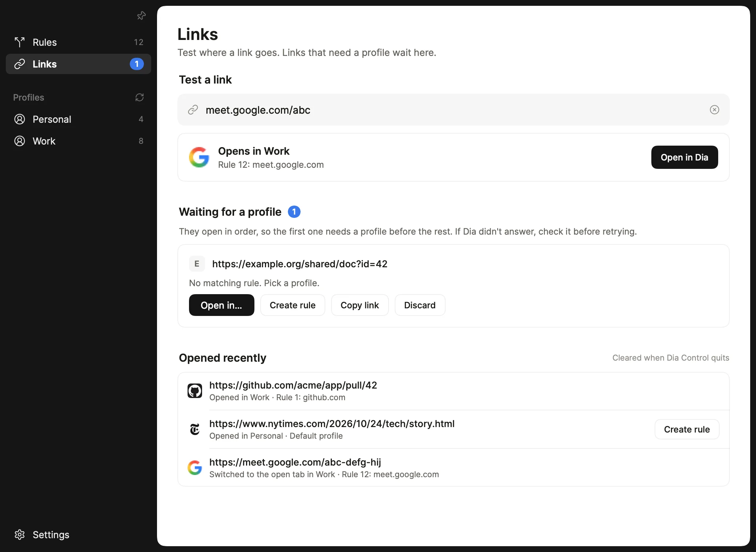
Task: Click the Open in Dia button
Action: coord(684,157)
